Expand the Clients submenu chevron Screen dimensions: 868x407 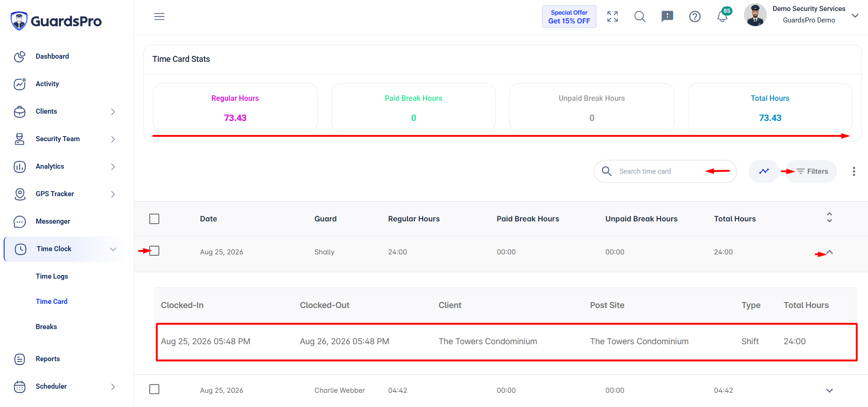click(x=113, y=112)
